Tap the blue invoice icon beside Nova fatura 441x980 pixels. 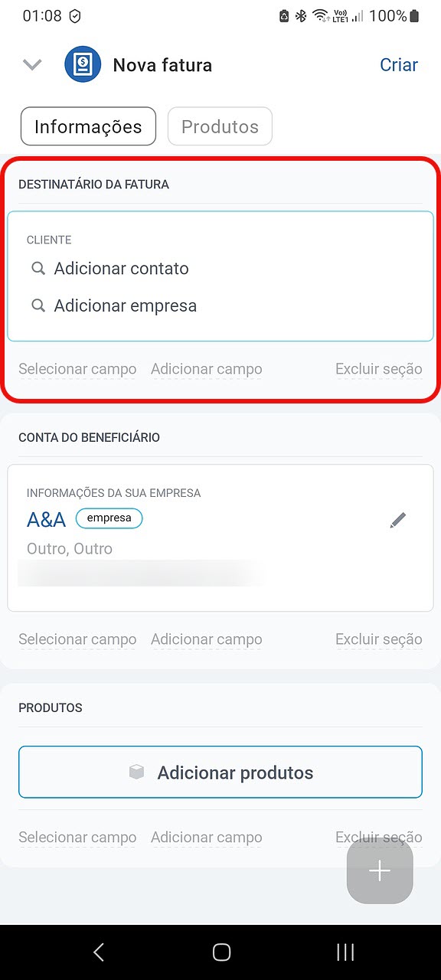83,64
